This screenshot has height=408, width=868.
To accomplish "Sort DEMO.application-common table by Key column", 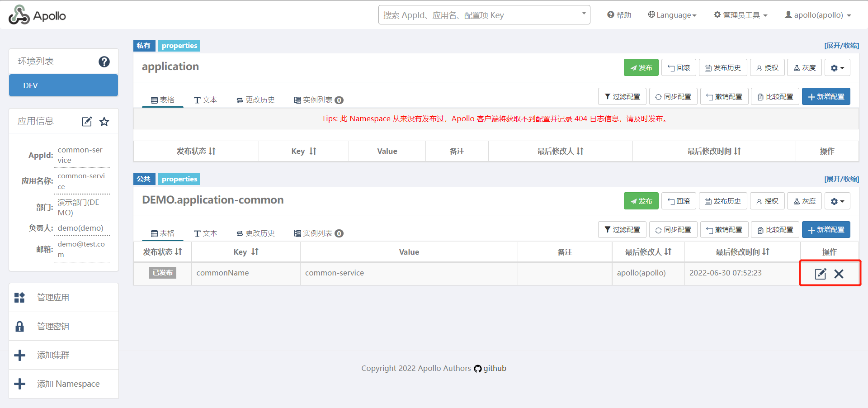I will (x=246, y=252).
